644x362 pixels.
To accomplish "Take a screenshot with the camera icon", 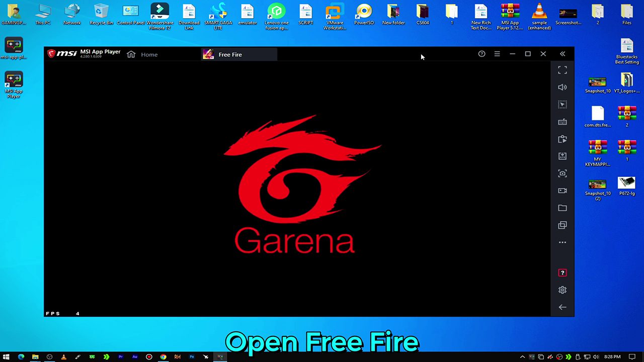I will coord(562,173).
